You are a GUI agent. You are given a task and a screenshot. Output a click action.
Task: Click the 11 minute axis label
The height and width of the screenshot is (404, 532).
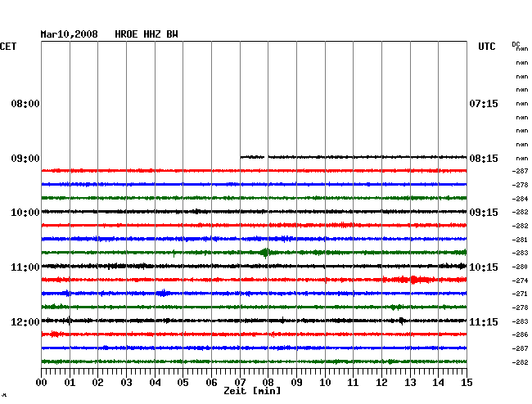tap(353, 382)
